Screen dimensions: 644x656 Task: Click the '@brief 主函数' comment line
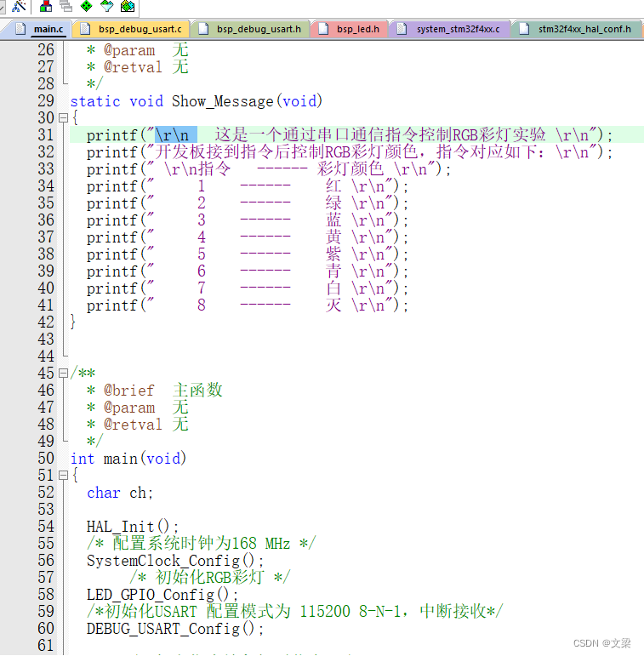pyautogui.click(x=155, y=391)
